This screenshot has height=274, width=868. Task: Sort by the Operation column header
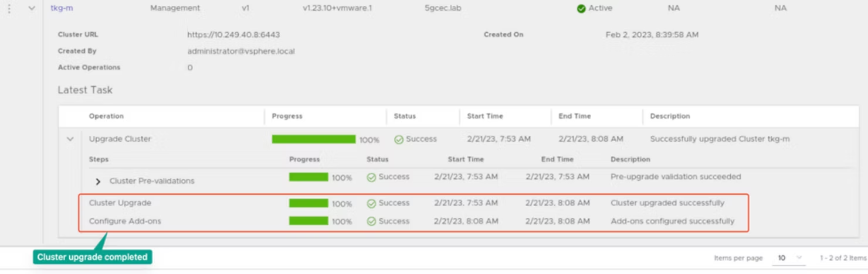click(x=106, y=116)
